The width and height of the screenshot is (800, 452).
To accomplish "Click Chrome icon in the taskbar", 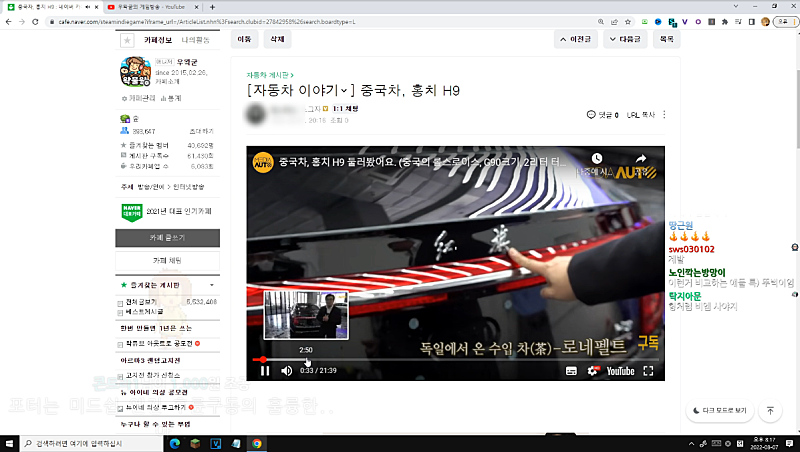I will pos(257,443).
